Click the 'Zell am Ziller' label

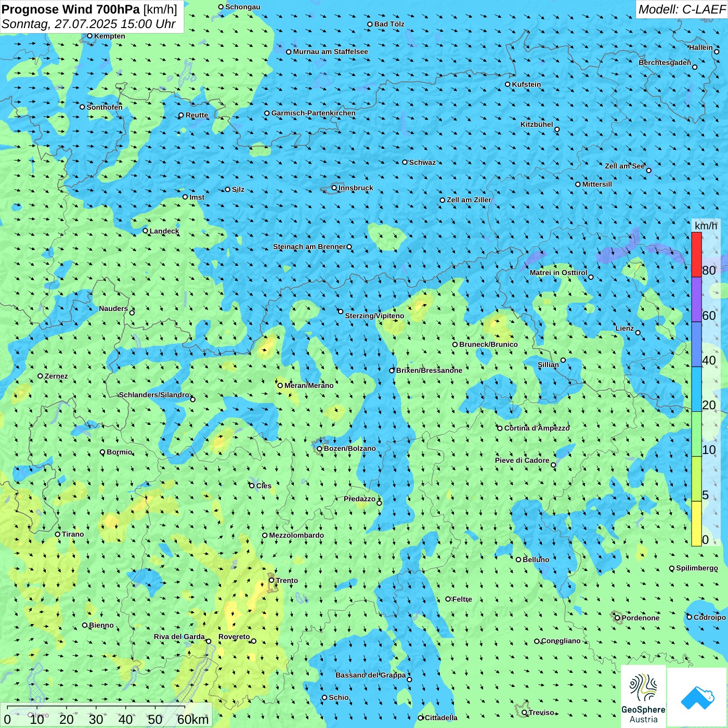pyautogui.click(x=469, y=200)
